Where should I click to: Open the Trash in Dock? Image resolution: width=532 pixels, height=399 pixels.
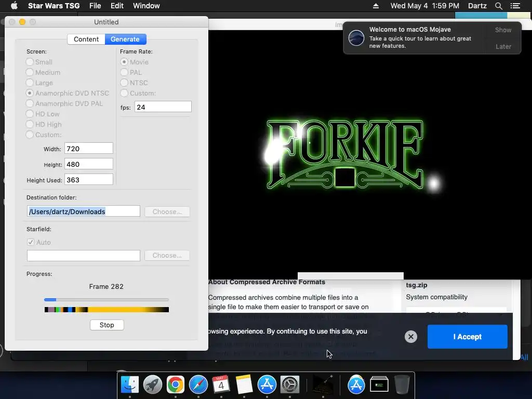point(402,385)
